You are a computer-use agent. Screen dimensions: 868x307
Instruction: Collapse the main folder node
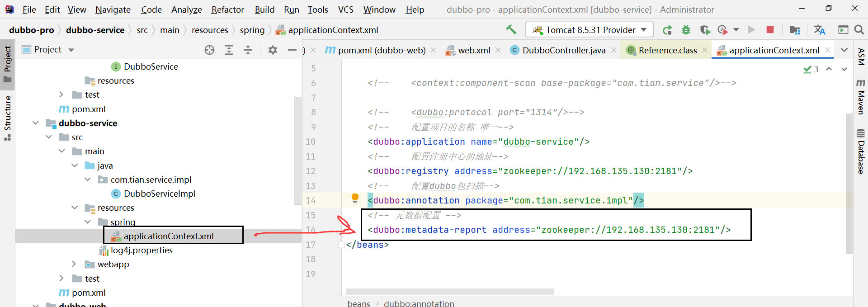(62, 151)
